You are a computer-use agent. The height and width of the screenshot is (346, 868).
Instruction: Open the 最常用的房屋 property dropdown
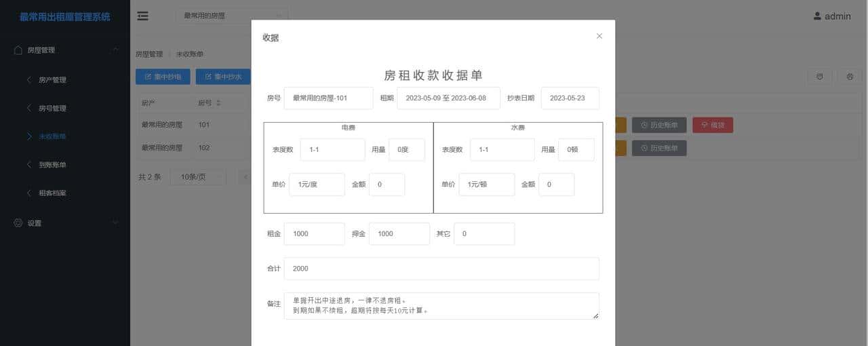(x=231, y=16)
